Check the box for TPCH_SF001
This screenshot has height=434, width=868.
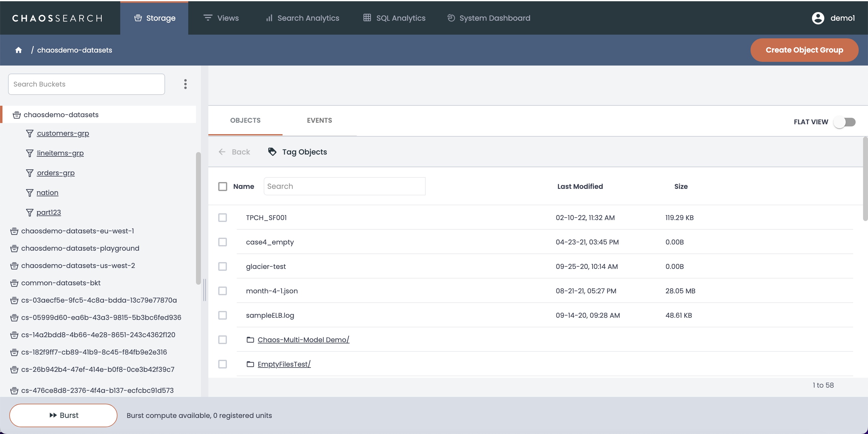222,218
